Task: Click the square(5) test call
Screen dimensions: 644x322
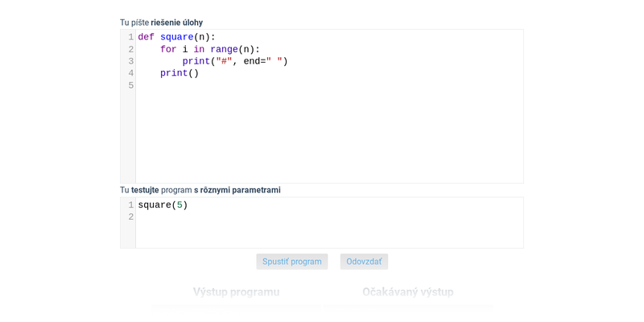Action: (163, 205)
